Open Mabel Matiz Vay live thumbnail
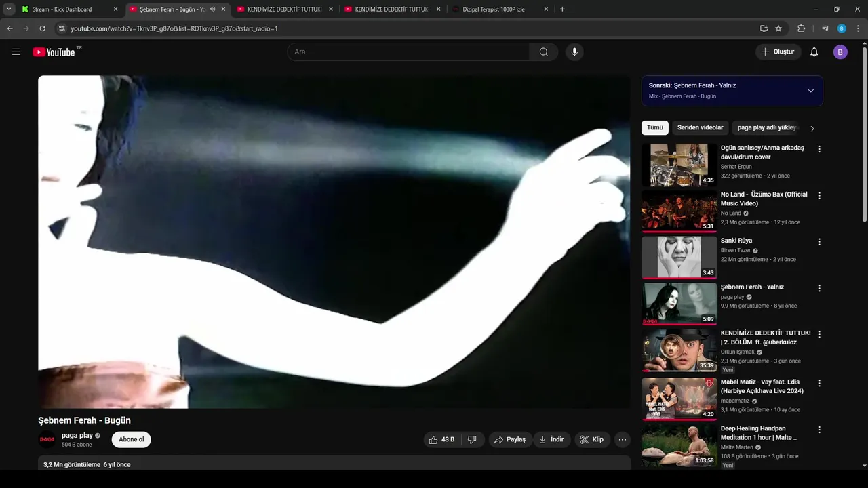The height and width of the screenshot is (488, 868). point(679,399)
